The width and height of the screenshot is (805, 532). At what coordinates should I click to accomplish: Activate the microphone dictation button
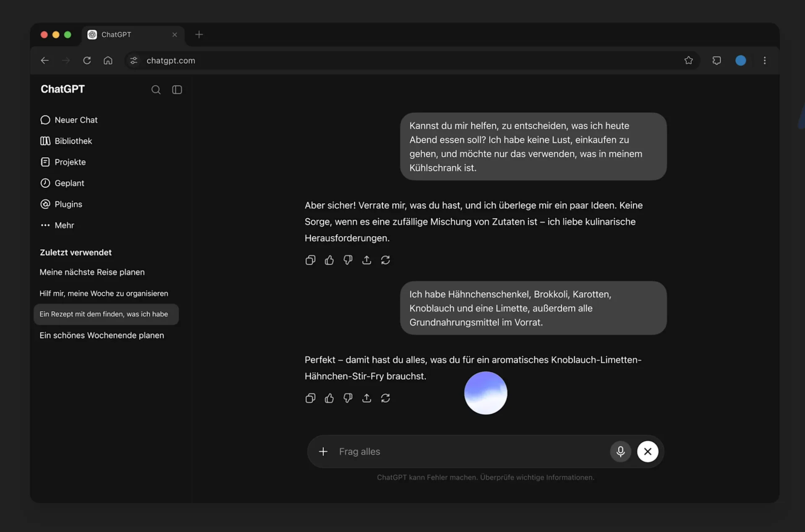click(621, 452)
